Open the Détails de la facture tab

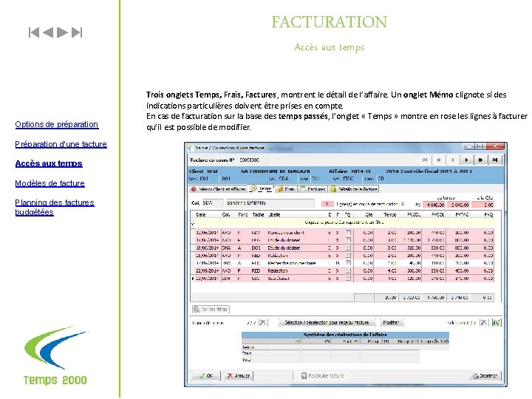354,189
